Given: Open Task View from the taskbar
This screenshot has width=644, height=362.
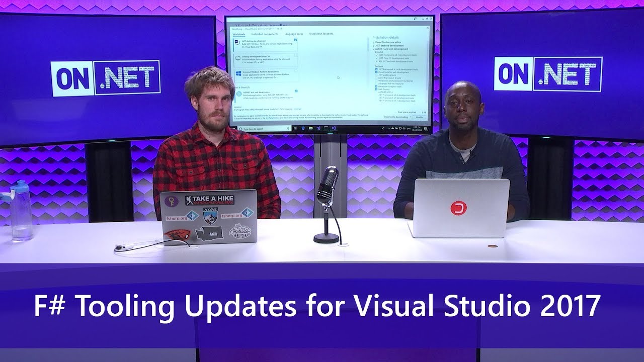Looking at the screenshot, I should pos(295,129).
